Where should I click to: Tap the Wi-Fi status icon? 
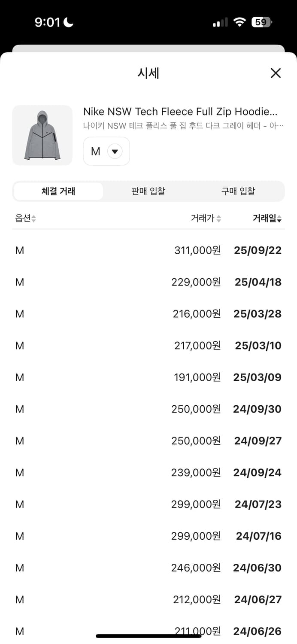pos(239,22)
